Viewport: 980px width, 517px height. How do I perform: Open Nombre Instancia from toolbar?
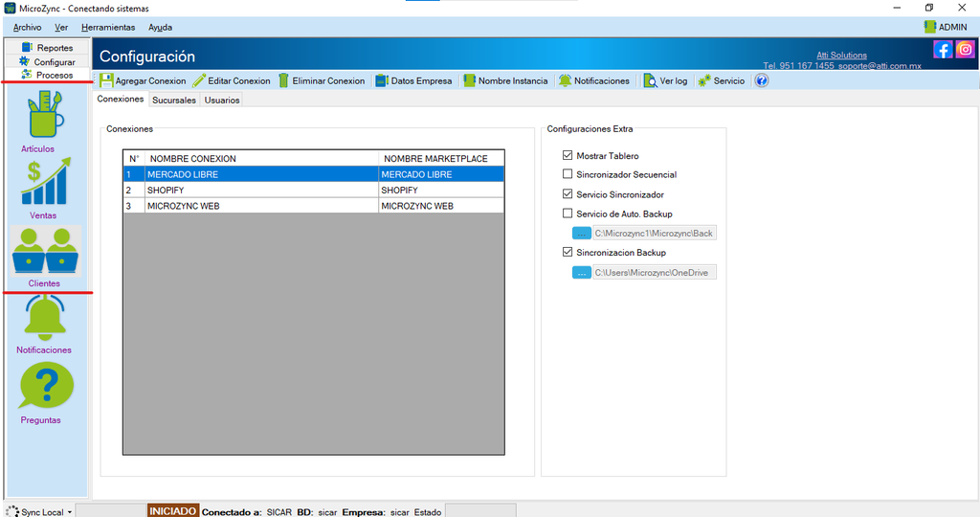pyautogui.click(x=505, y=80)
